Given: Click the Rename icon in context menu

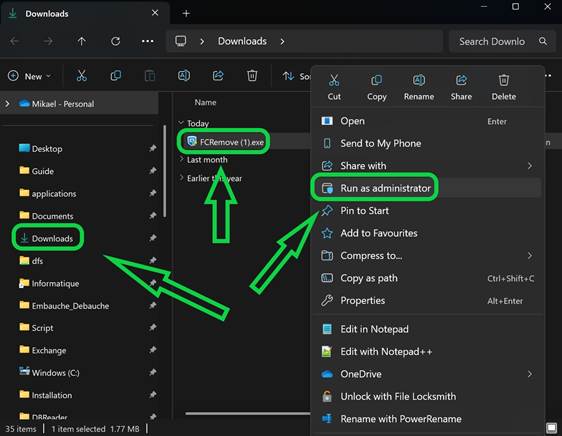Looking at the screenshot, I should 419,81.
